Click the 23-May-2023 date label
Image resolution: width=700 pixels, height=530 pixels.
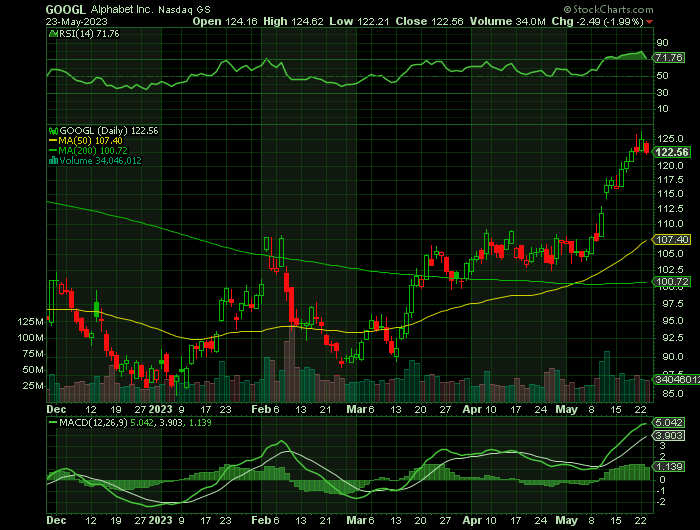click(76, 21)
